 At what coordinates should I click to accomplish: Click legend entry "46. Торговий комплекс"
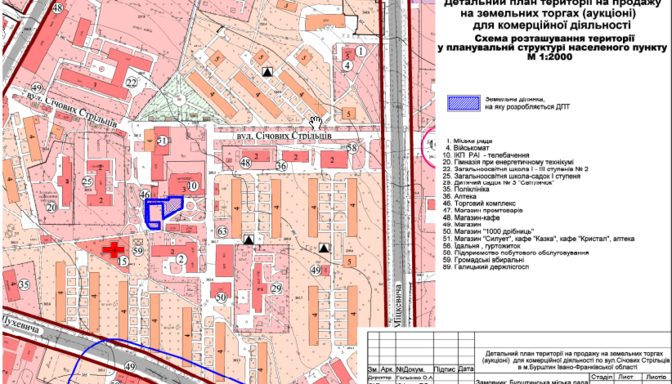[479, 204]
